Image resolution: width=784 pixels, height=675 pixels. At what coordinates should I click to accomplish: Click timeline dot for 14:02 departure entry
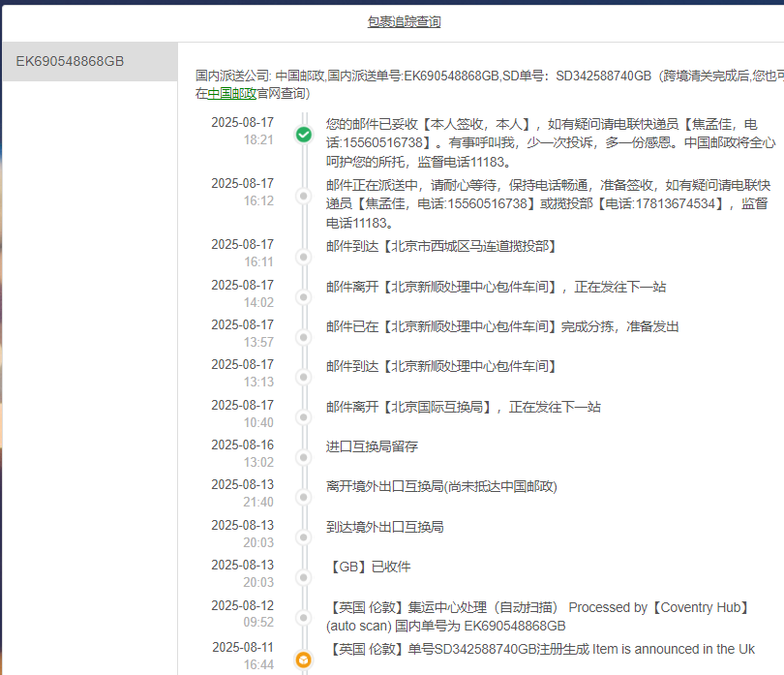(x=304, y=297)
